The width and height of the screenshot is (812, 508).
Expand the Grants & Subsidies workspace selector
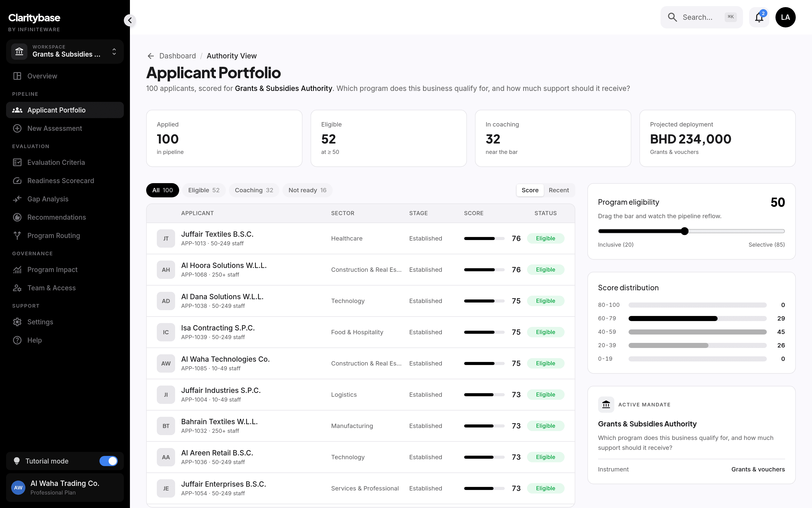[65, 51]
